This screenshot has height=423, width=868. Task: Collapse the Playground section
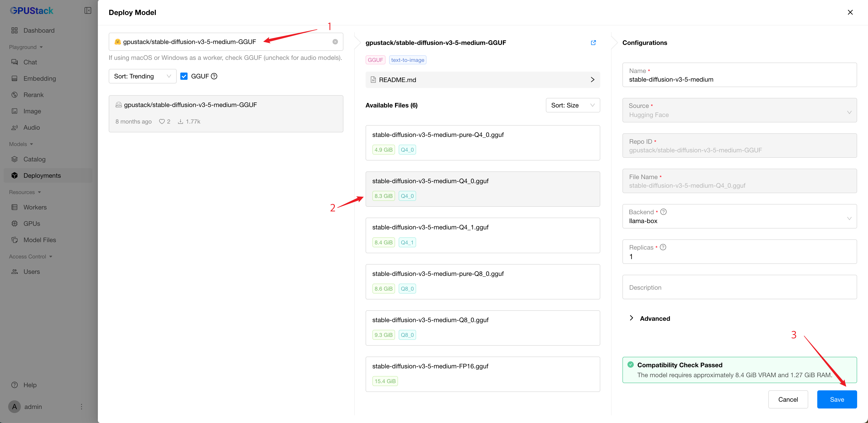tap(26, 47)
